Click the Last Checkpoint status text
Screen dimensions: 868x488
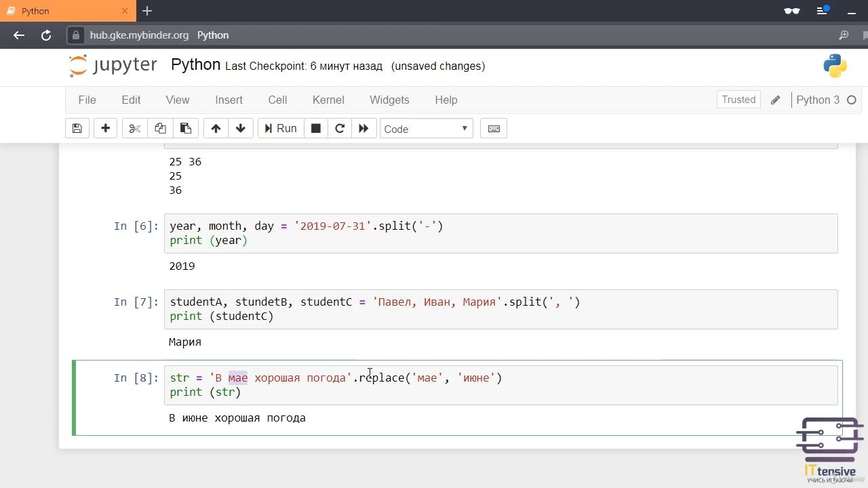pyautogui.click(x=304, y=66)
